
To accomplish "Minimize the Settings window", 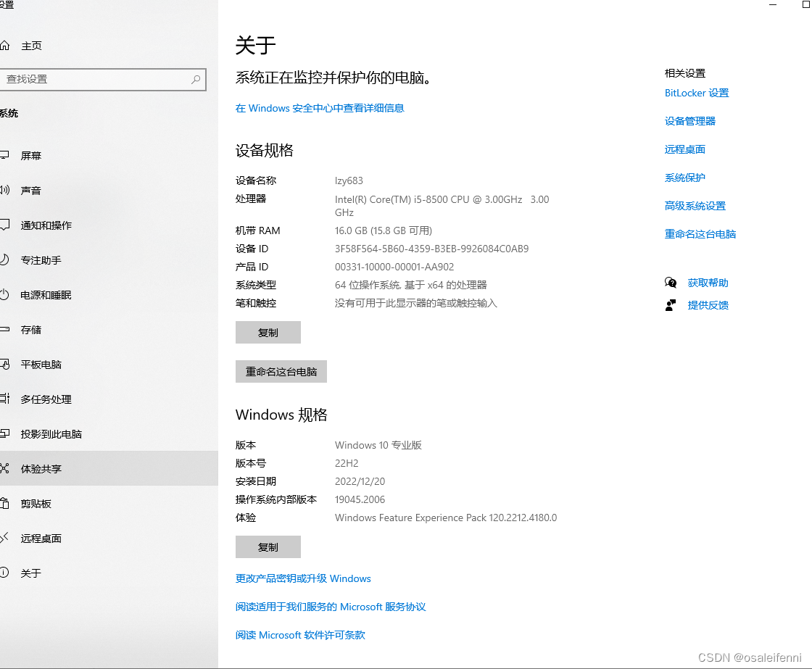I will coord(773,4).
